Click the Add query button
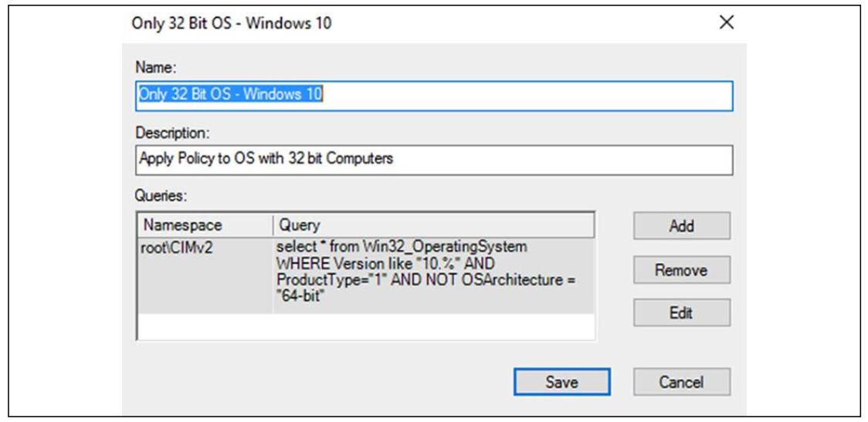Screen dimensions: 868x422 pos(681,225)
